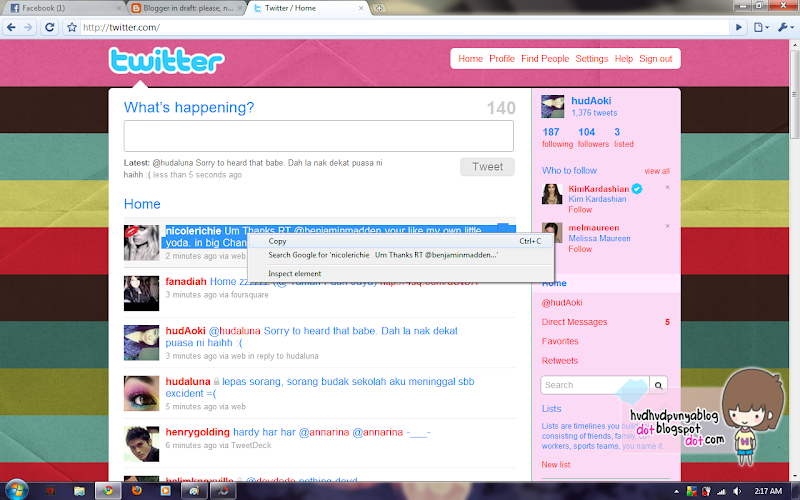
Task: Open the @hudAoki mentions link
Action: pyautogui.click(x=562, y=303)
